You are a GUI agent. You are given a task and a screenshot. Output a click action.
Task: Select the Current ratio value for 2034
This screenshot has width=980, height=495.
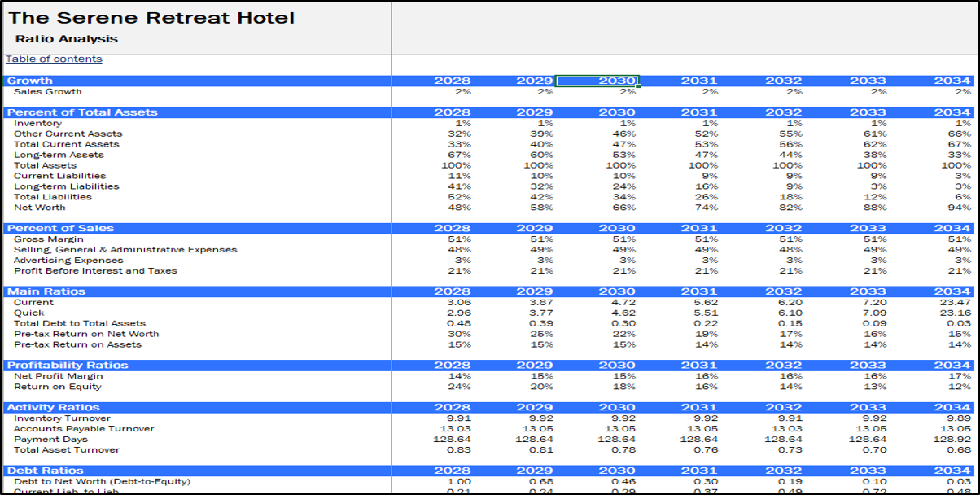click(956, 302)
